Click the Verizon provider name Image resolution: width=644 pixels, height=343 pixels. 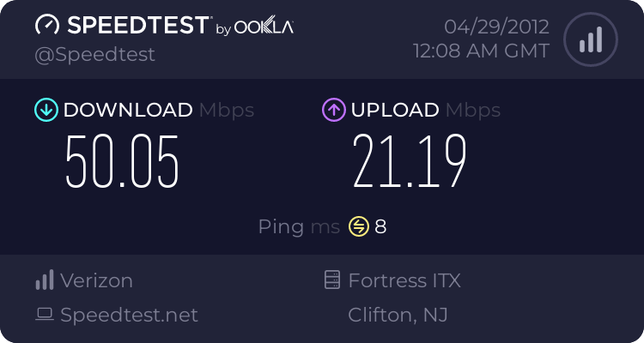[x=96, y=280]
